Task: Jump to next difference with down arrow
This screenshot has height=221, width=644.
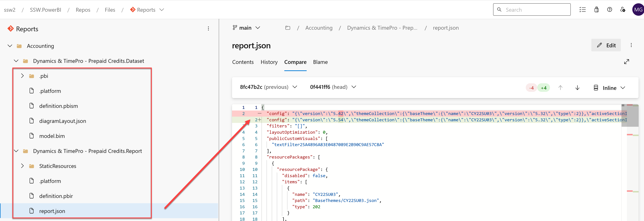Action: [x=577, y=88]
